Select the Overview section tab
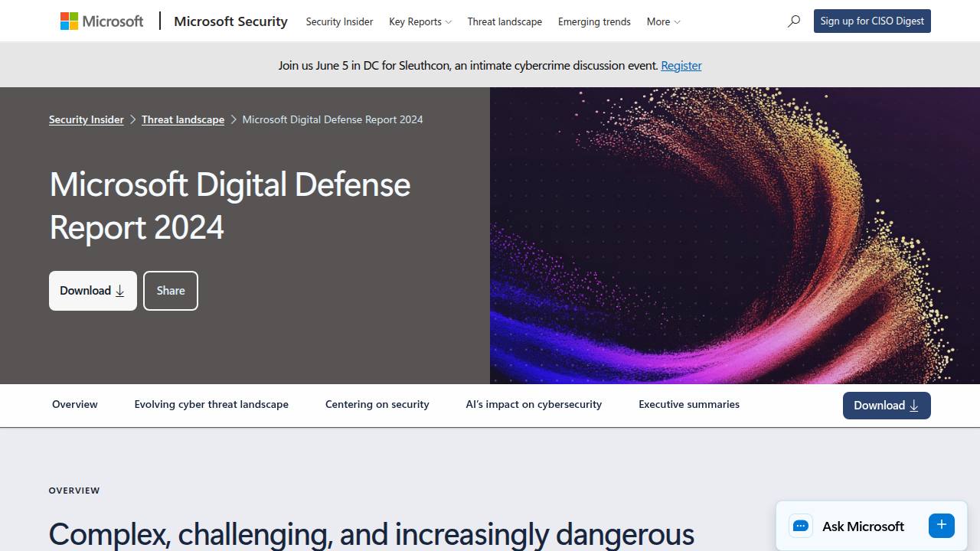Viewport: 980px width, 551px height. point(75,404)
